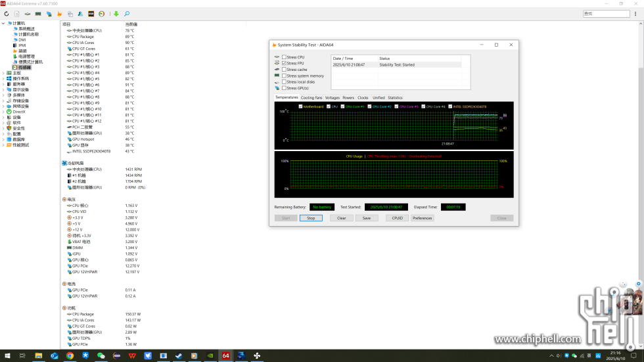Open Steam from taskbar
The width and height of the screenshot is (644, 362).
pos(179,356)
